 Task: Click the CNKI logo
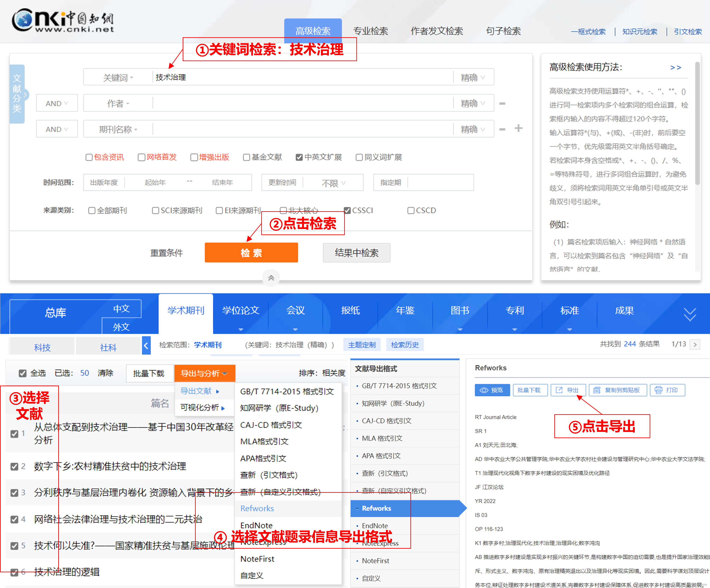click(x=63, y=21)
